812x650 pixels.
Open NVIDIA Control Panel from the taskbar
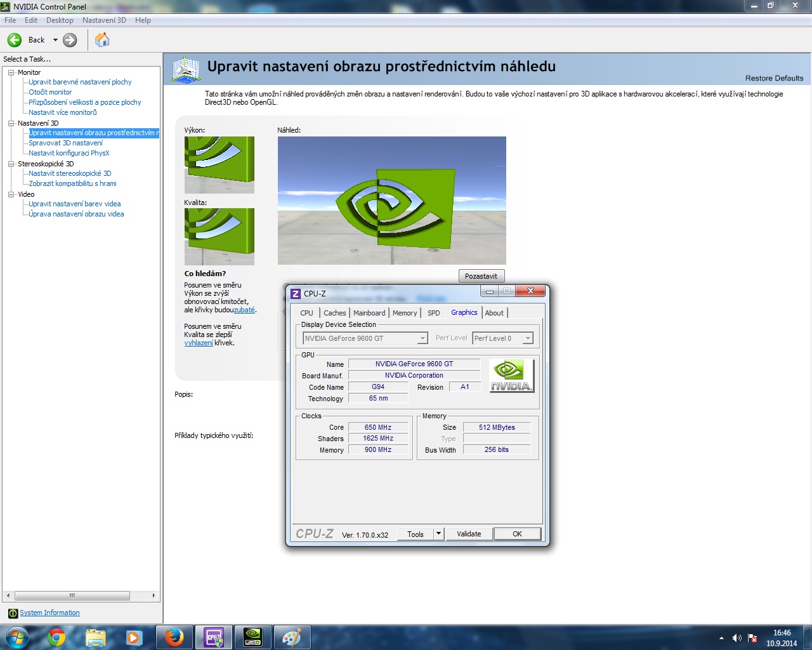point(252,637)
